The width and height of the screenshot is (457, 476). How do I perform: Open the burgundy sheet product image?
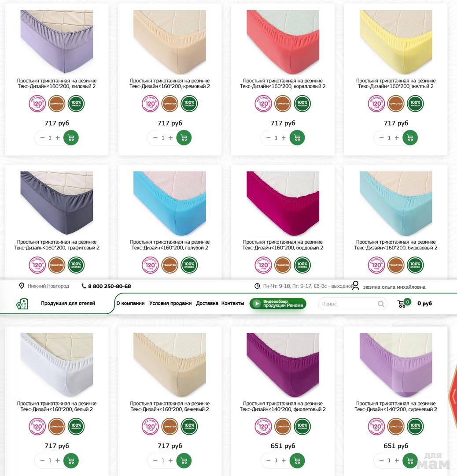click(283, 204)
